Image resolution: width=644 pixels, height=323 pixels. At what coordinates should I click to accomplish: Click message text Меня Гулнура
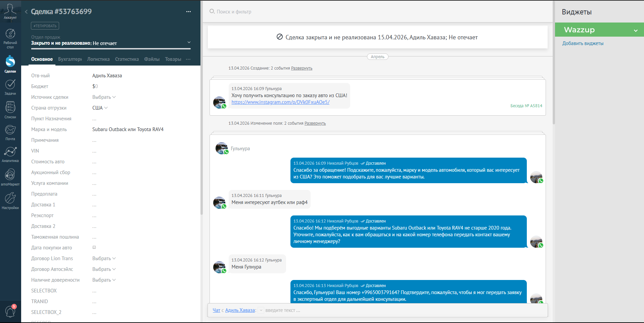click(x=246, y=267)
